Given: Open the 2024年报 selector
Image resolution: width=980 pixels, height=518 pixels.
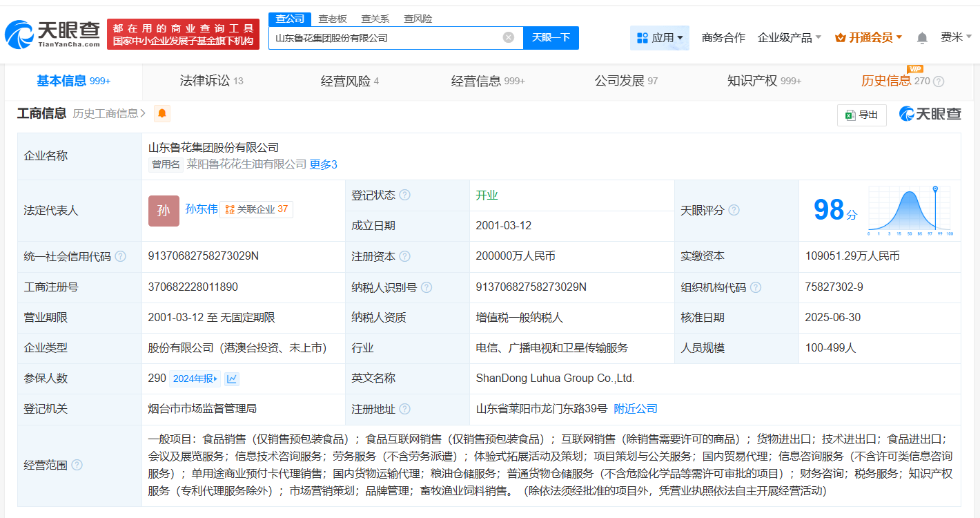Looking at the screenshot, I should [x=195, y=378].
